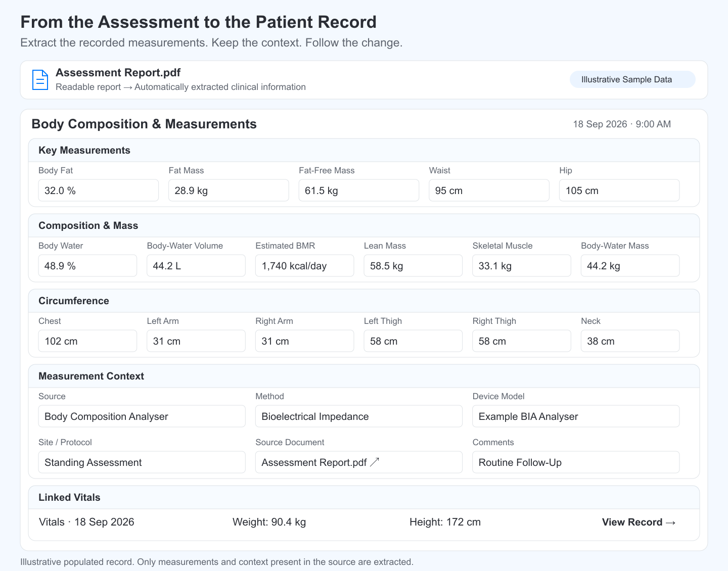Click the Body Composition & Measurements title

144,124
